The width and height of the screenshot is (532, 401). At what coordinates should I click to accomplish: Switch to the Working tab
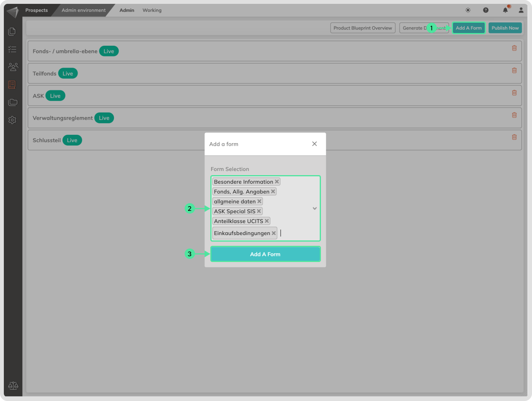click(152, 10)
